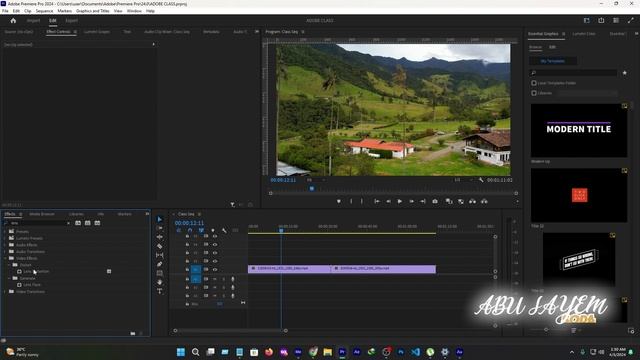This screenshot has height=360, width=640.
Task: Switch to the Libraries tab
Action: [76, 214]
